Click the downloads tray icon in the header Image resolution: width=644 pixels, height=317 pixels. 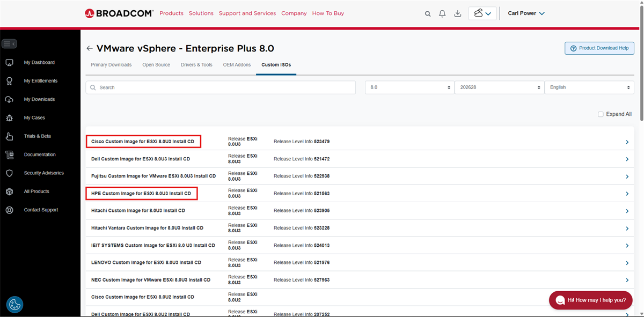tap(458, 14)
